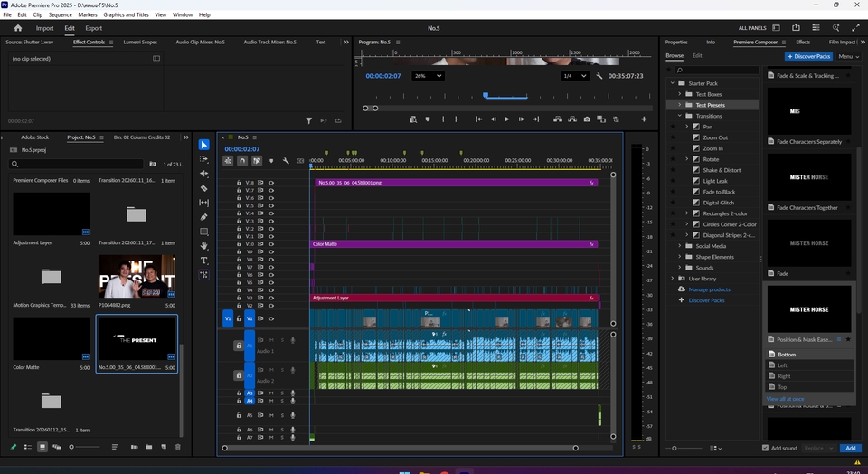
Task: Toggle Linked Selection in the timeline
Action: (x=257, y=161)
